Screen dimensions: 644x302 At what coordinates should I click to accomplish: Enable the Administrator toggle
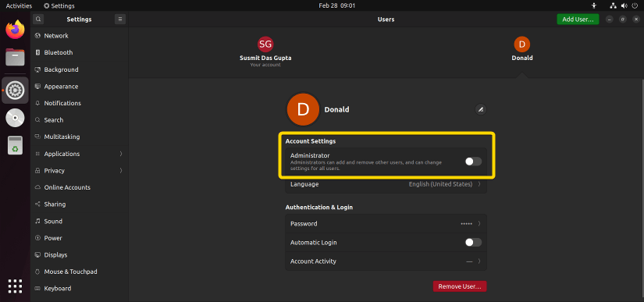(x=473, y=162)
